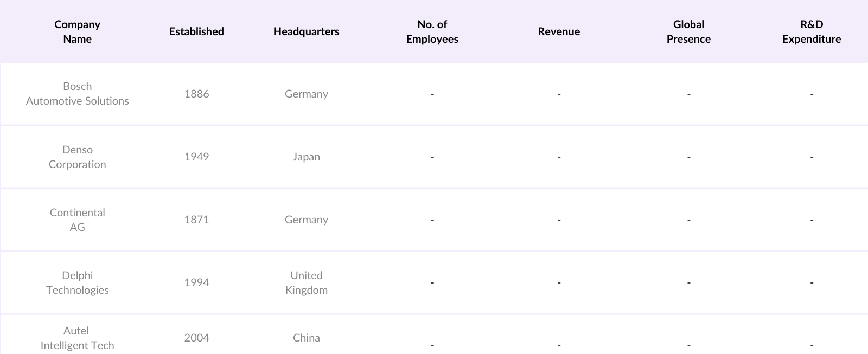Screen dimensions: 868x354
Task: Click the Japan headquarters cell
Action: point(306,157)
